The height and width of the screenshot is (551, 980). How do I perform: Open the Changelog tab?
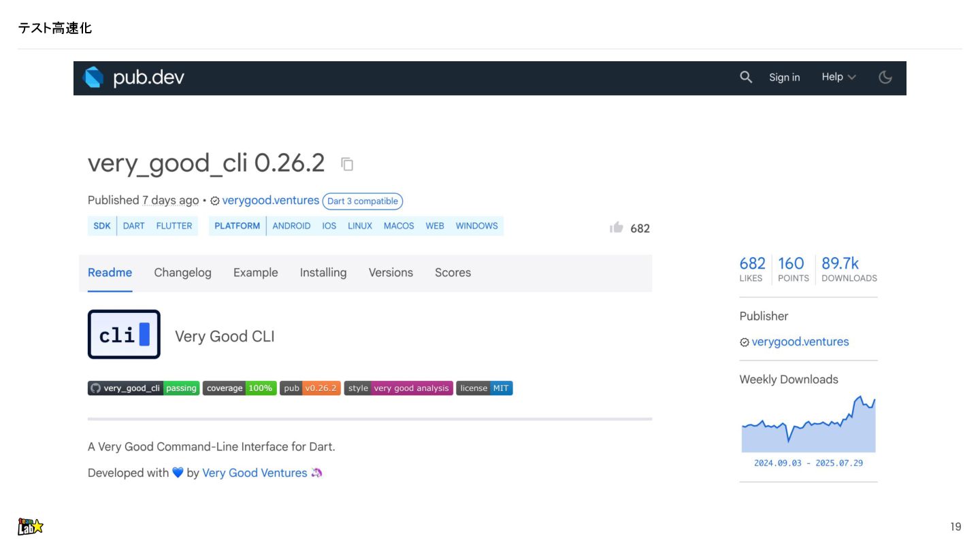[x=182, y=273]
